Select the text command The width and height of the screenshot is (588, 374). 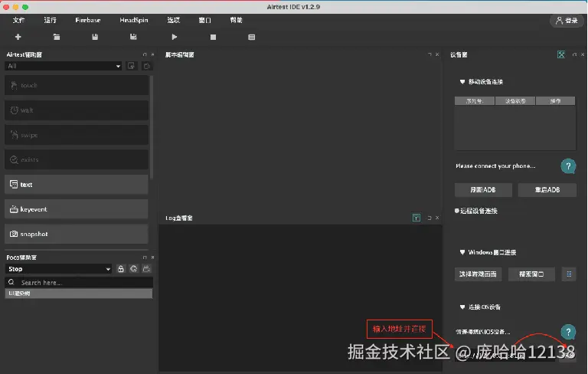pyautogui.click(x=76, y=185)
